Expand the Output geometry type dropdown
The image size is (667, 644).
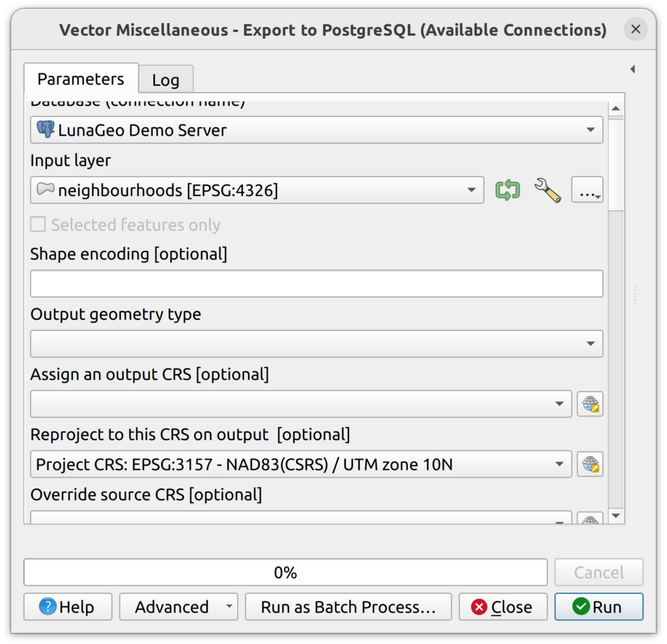[x=317, y=344]
